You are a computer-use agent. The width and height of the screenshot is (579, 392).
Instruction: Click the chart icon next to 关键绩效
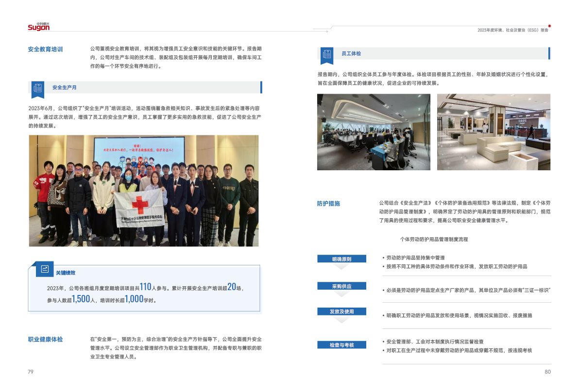coord(45,269)
